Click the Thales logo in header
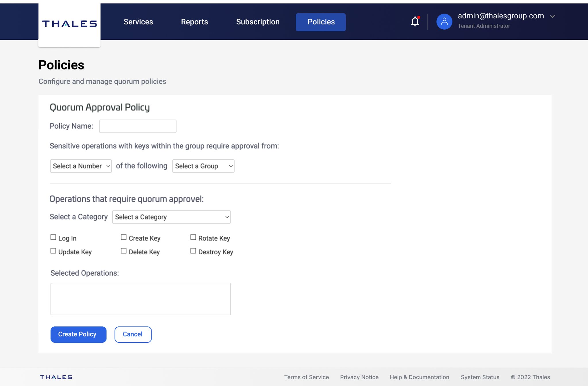 click(x=69, y=24)
